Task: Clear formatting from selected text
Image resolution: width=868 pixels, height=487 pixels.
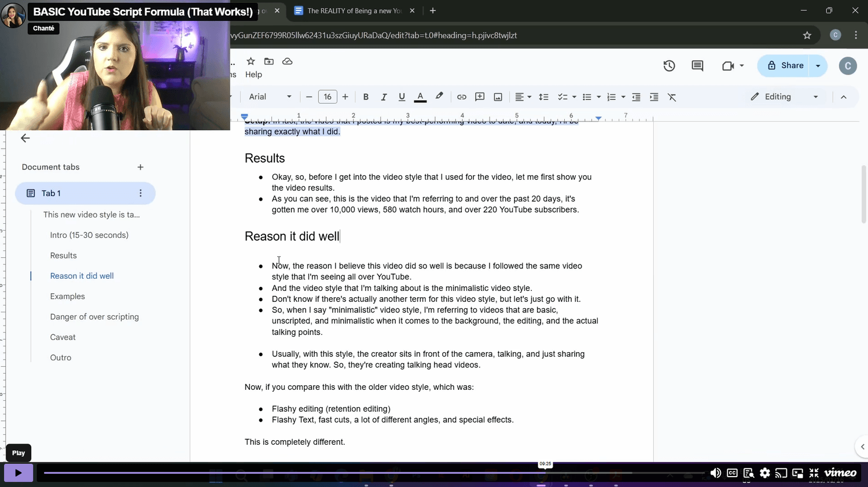Action: (x=672, y=97)
